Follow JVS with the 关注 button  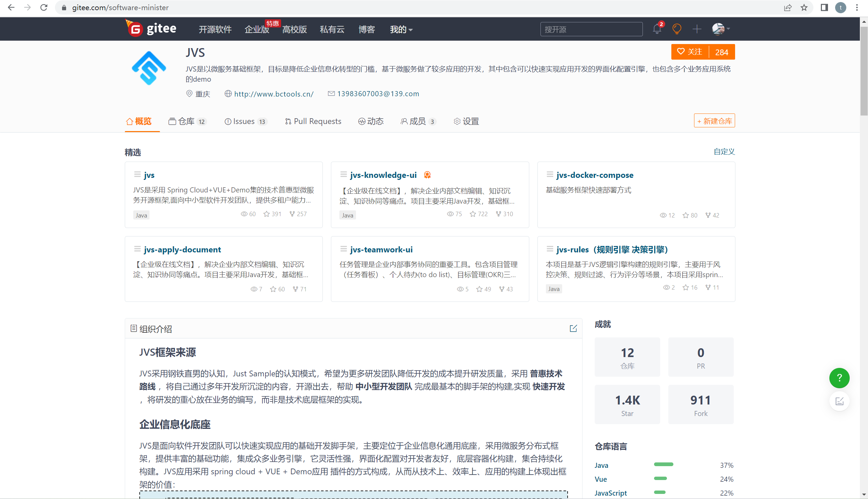click(690, 52)
